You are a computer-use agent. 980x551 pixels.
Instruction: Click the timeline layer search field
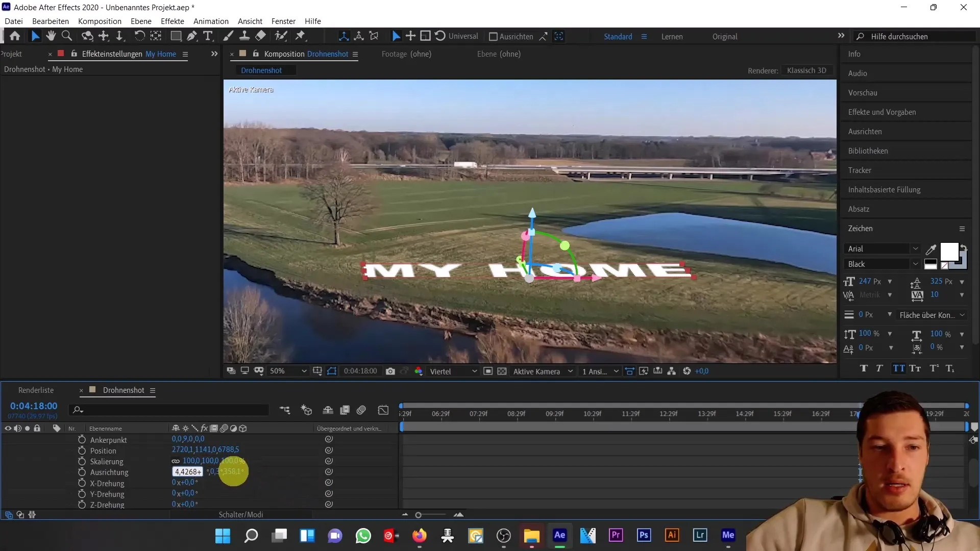169,410
